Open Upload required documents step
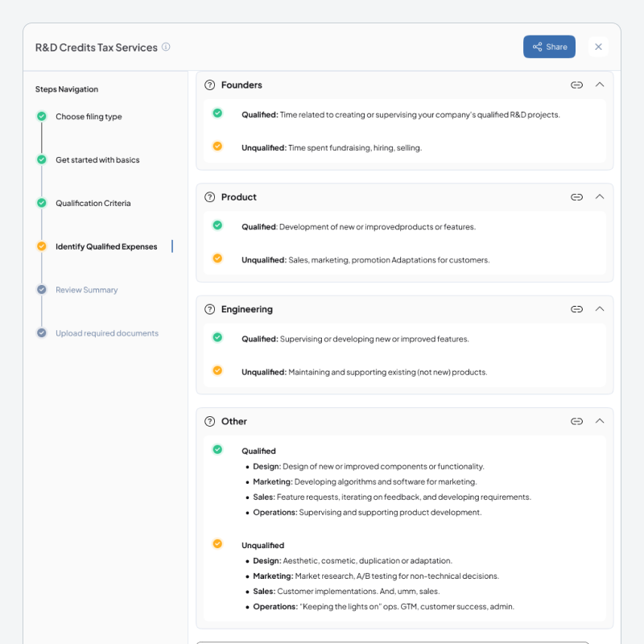The width and height of the screenshot is (644, 644). click(x=107, y=333)
